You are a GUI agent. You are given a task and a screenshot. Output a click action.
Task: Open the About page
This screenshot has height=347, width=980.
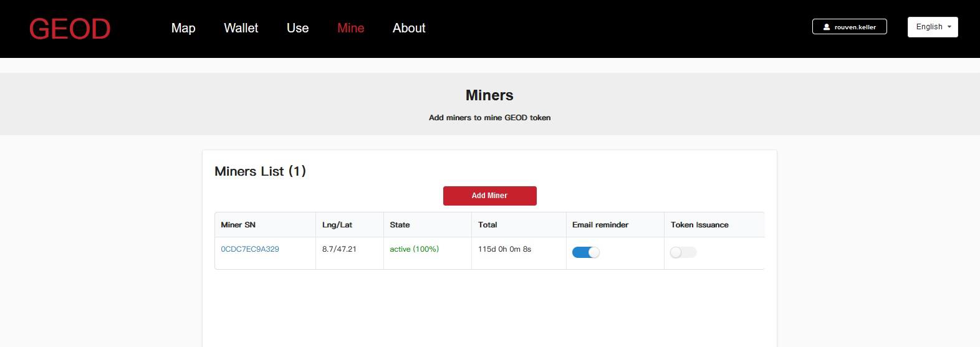408,28
